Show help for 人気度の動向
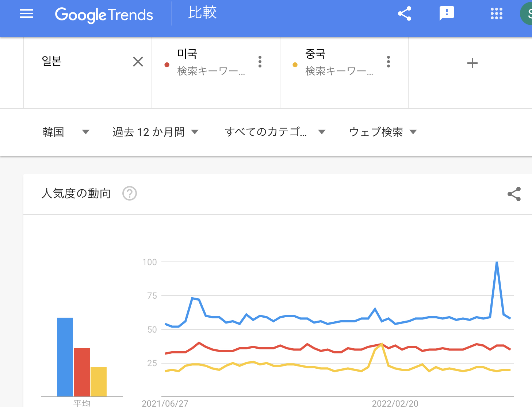This screenshot has height=407, width=532. [130, 193]
